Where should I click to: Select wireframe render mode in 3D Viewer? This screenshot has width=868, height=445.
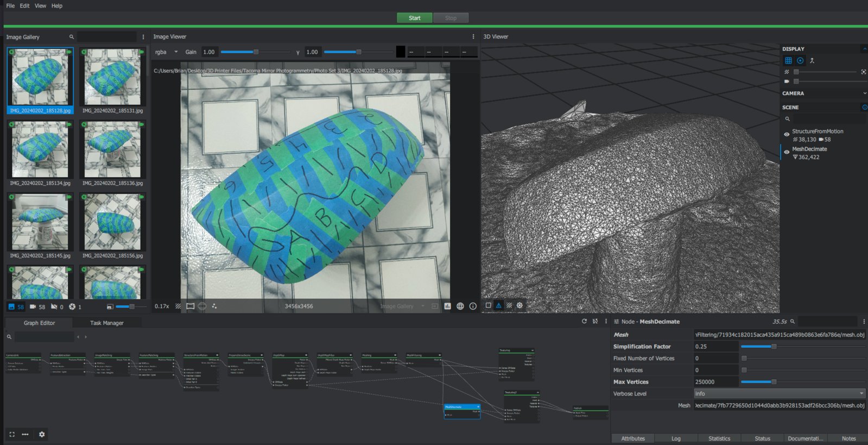click(x=498, y=305)
